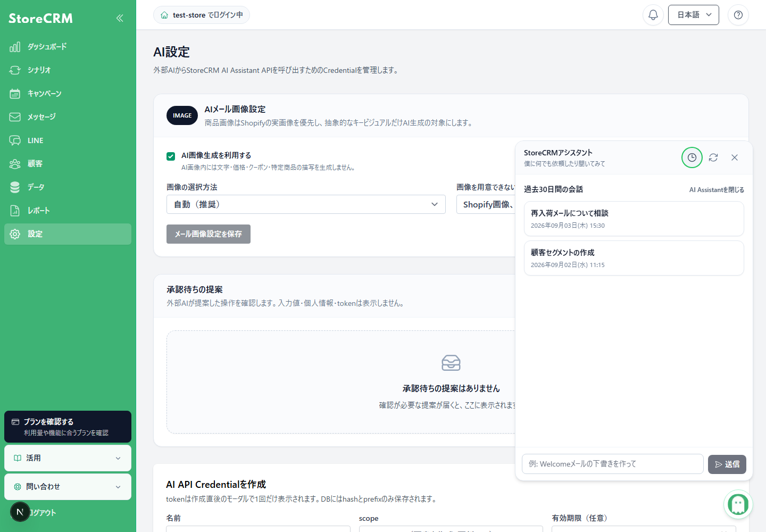This screenshot has width=766, height=532.
Task: Click 送信 button in assistant
Action: tap(727, 464)
